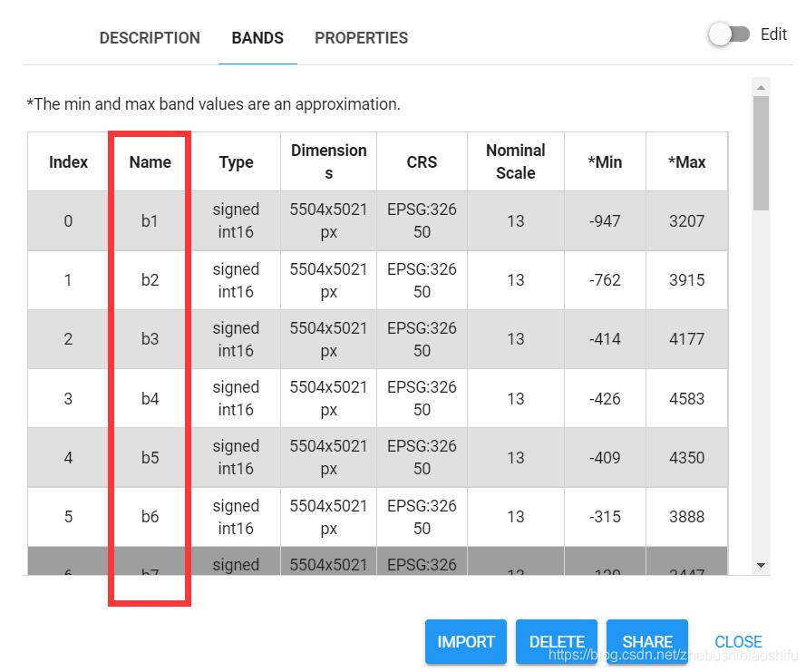806x672 pixels.
Task: Click the Name column header
Action: pos(150,162)
